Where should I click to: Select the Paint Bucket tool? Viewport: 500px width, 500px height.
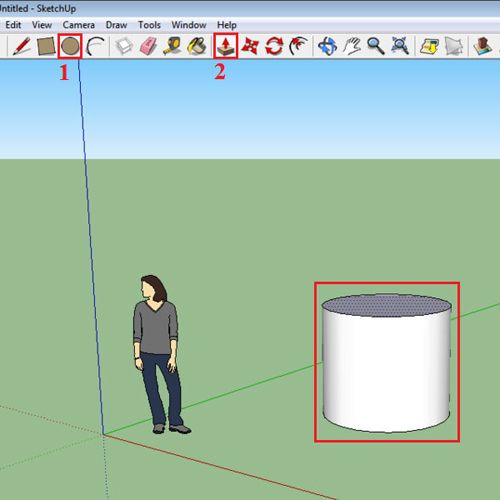197,46
